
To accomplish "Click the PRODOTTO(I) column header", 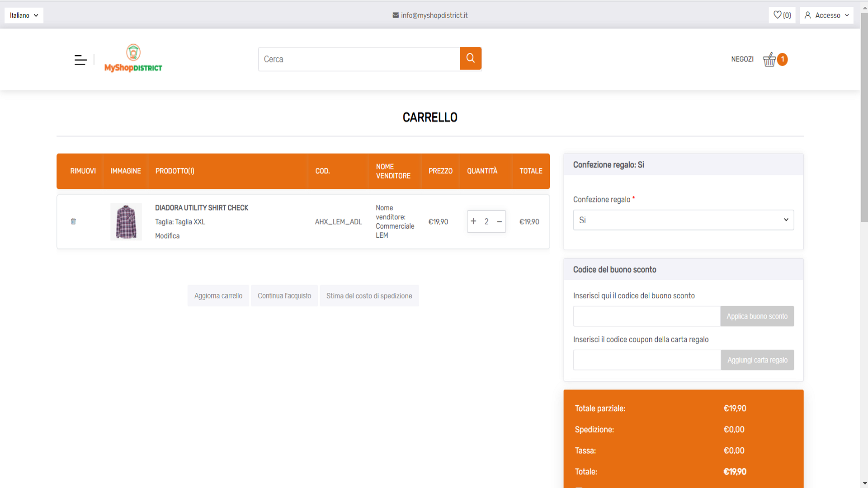I will [175, 171].
